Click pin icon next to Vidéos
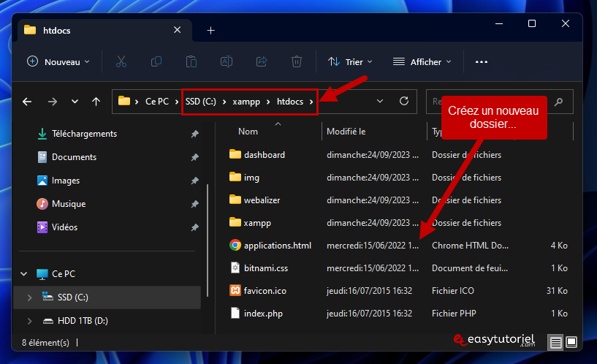The image size is (597, 364). [194, 228]
